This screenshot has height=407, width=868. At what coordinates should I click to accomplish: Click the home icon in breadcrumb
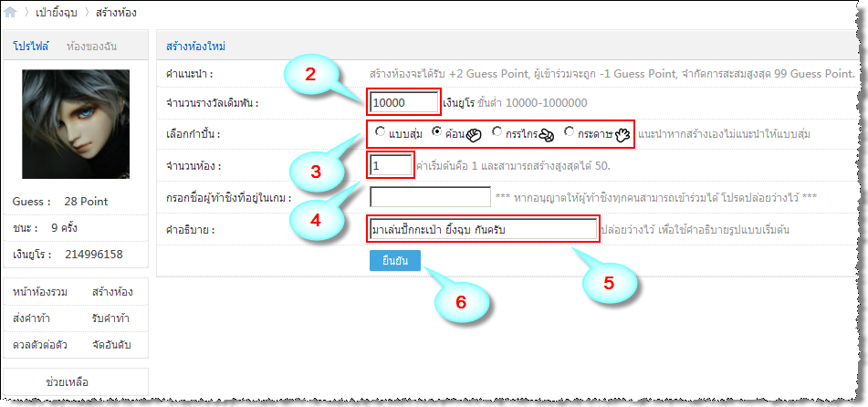tap(10, 12)
